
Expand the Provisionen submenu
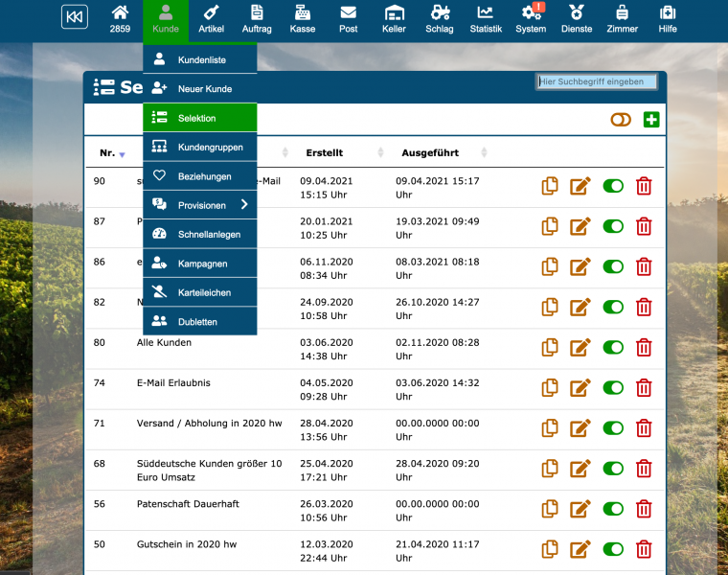click(244, 205)
